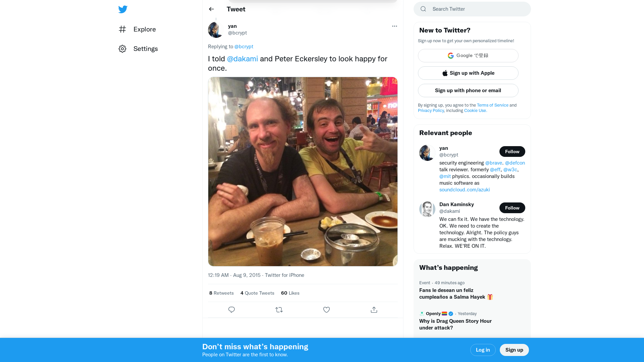Share the tweet via the share icon

tap(374, 310)
